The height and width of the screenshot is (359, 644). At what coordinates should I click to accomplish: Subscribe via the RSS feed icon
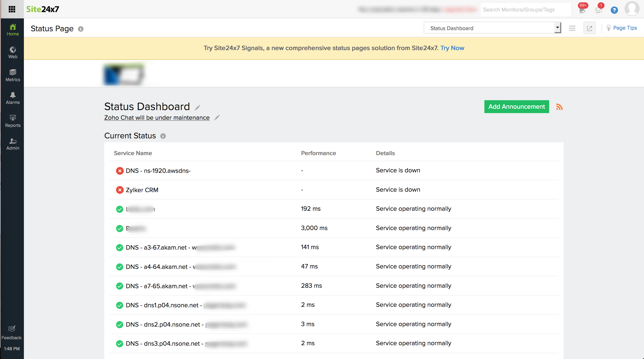click(559, 107)
